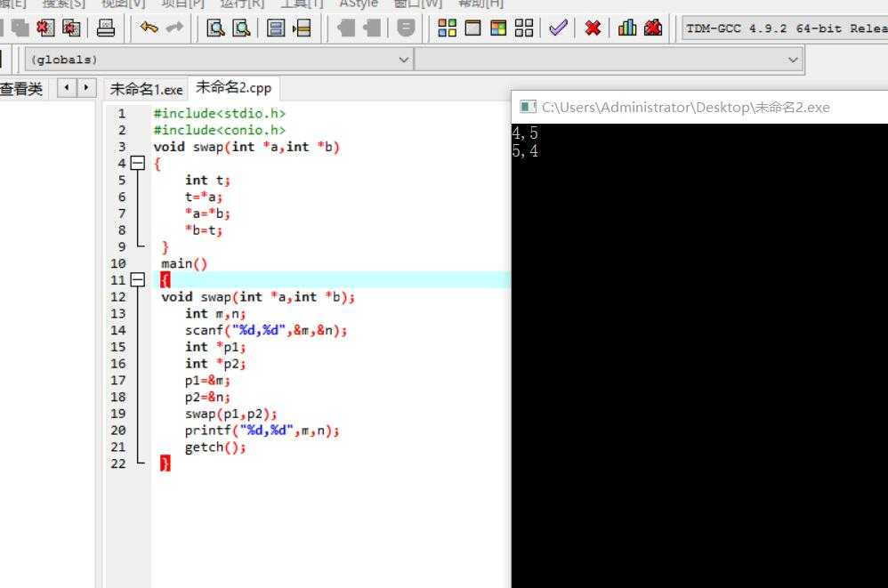Click the left tab scroll arrow
The height and width of the screenshot is (588, 888).
click(x=67, y=88)
